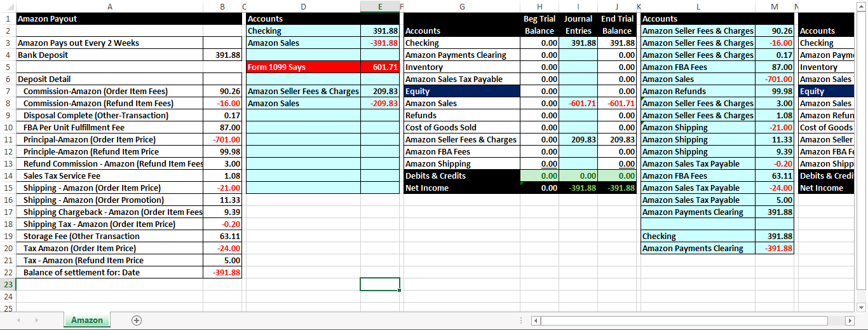Viewport: 868px width, 330px height.
Task: Click the horizontal scrollbar right arrow
Action: pos(850,320)
